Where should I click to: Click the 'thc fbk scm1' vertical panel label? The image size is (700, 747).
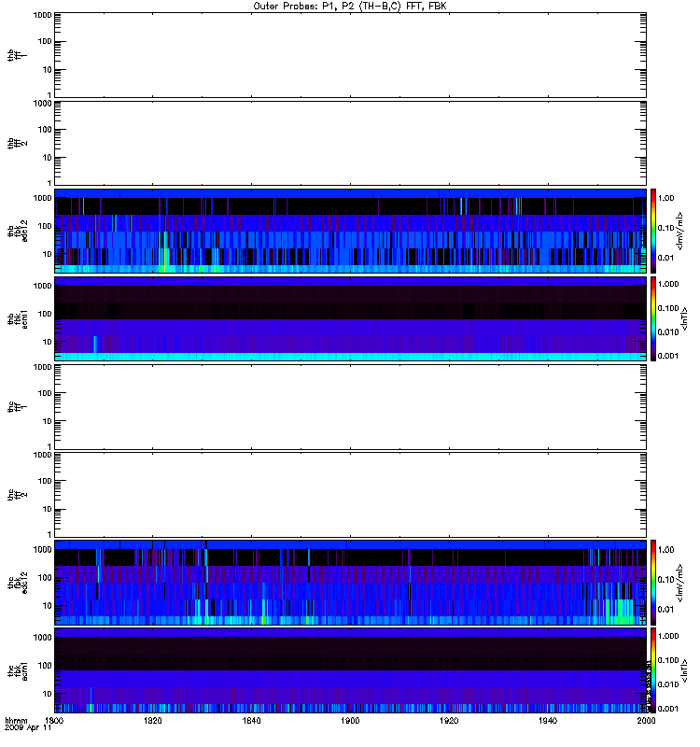point(18,670)
